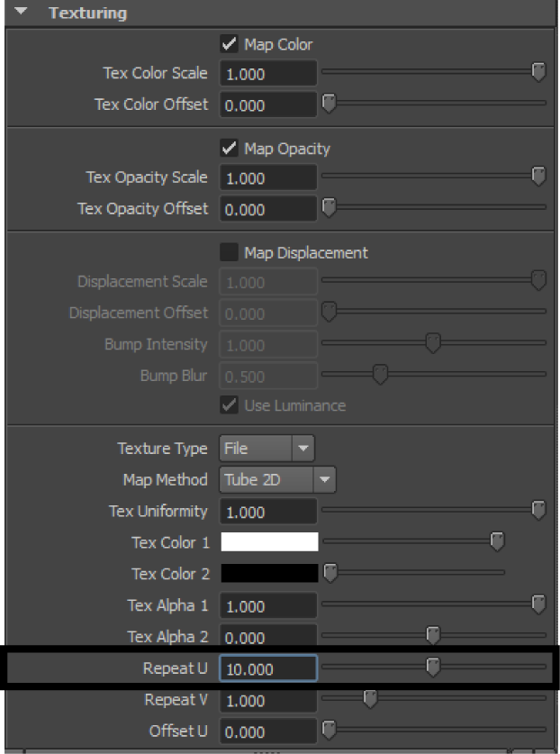Click the Tex Alpha 2 slider handle
The image size is (560, 754).
[433, 635]
